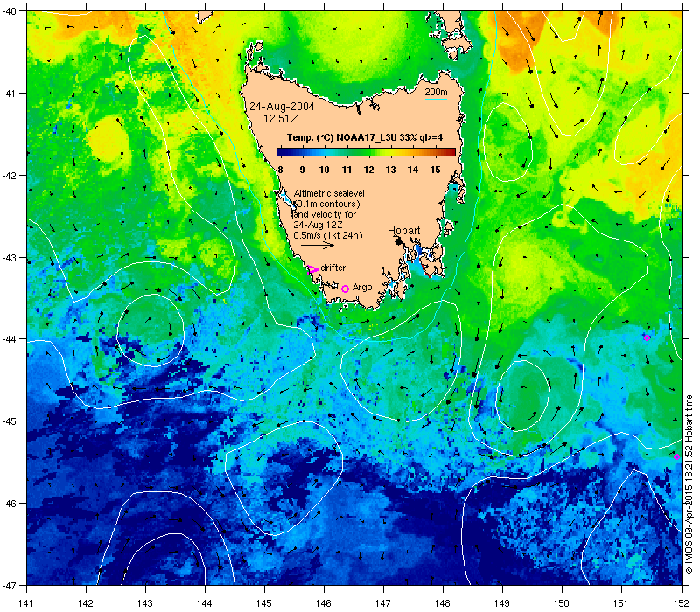
Task: Click the '12:51Z' time label
Action: pos(280,119)
